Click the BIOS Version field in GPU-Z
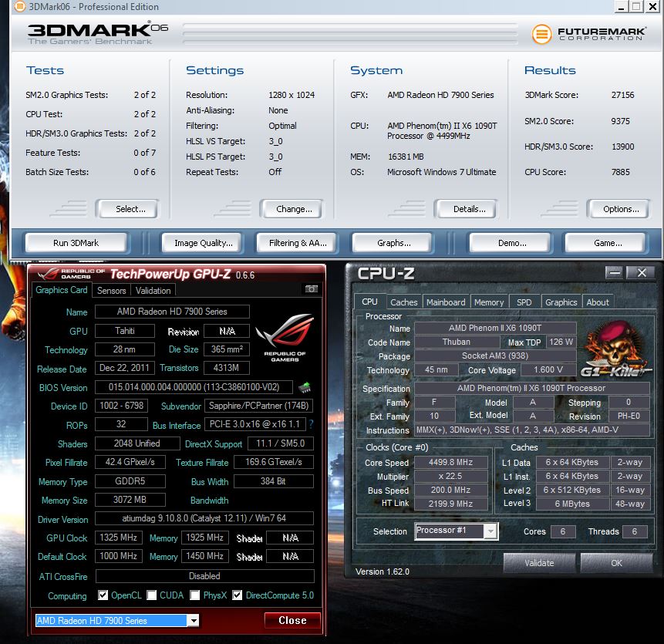The image size is (664, 644). [x=194, y=387]
